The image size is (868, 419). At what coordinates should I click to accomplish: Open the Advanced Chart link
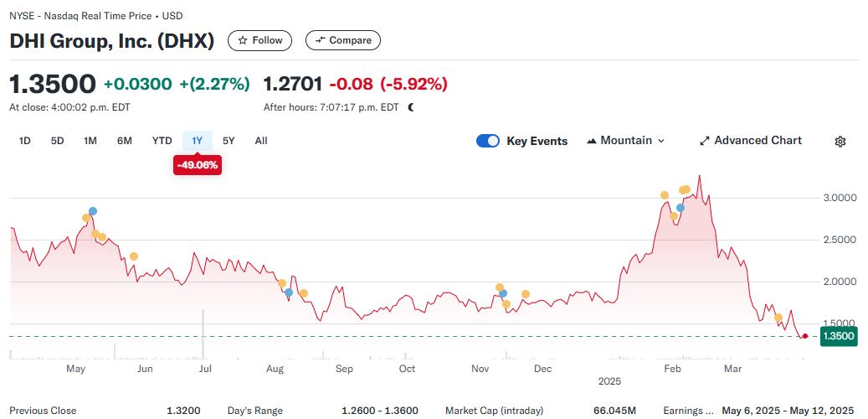pos(751,141)
